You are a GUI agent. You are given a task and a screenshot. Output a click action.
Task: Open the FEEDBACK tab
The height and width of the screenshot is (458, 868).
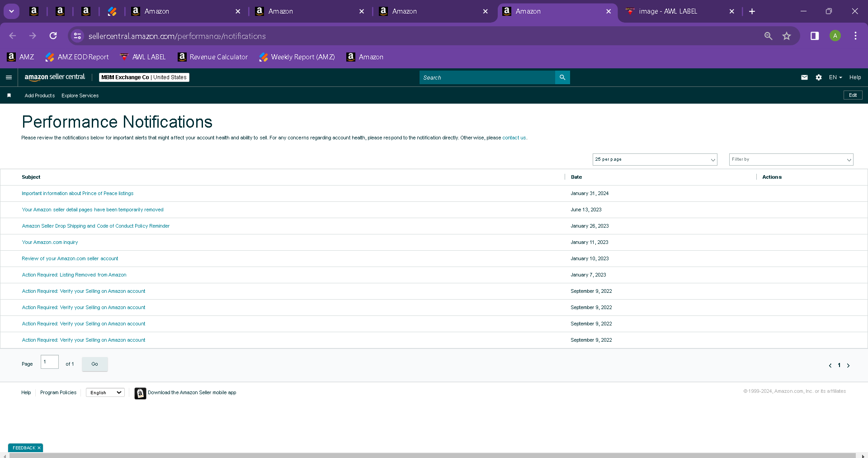[x=24, y=448]
